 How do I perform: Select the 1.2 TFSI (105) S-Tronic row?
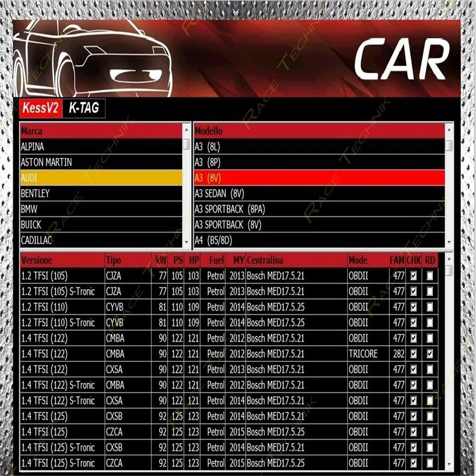[229, 292]
